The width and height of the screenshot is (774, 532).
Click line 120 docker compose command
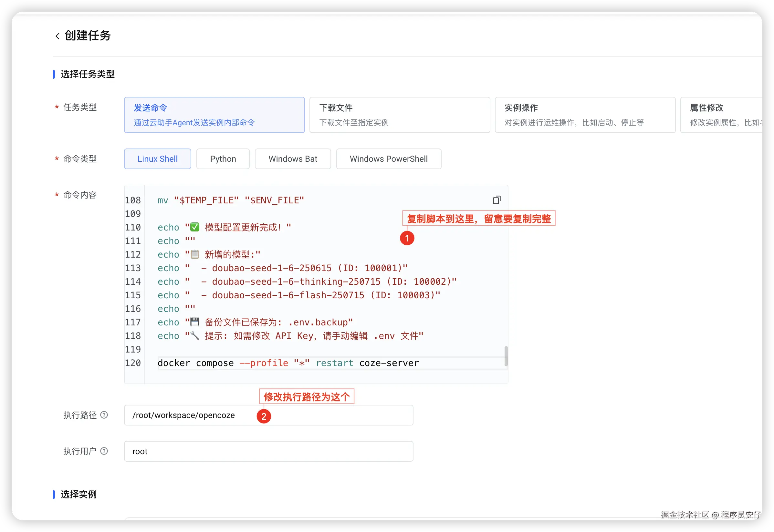pos(288,363)
